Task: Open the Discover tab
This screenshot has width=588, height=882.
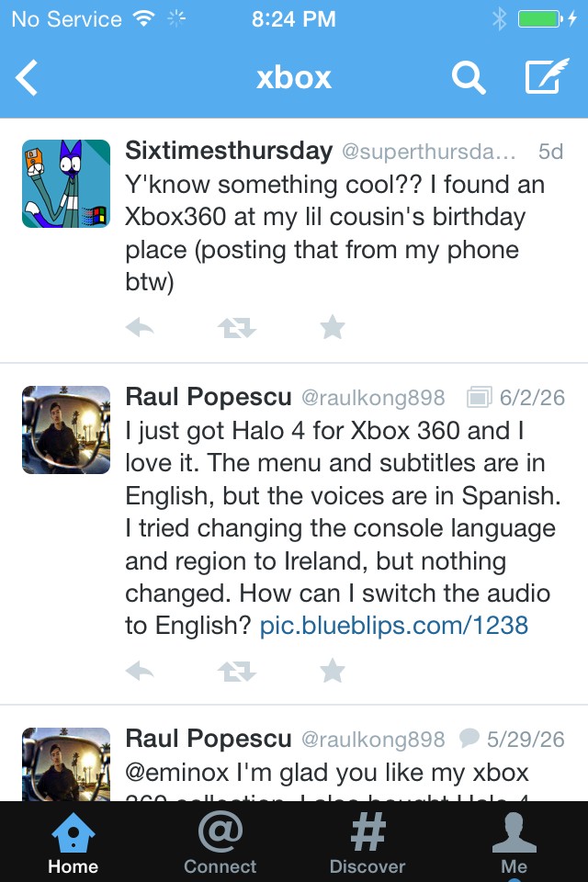Action: click(367, 842)
